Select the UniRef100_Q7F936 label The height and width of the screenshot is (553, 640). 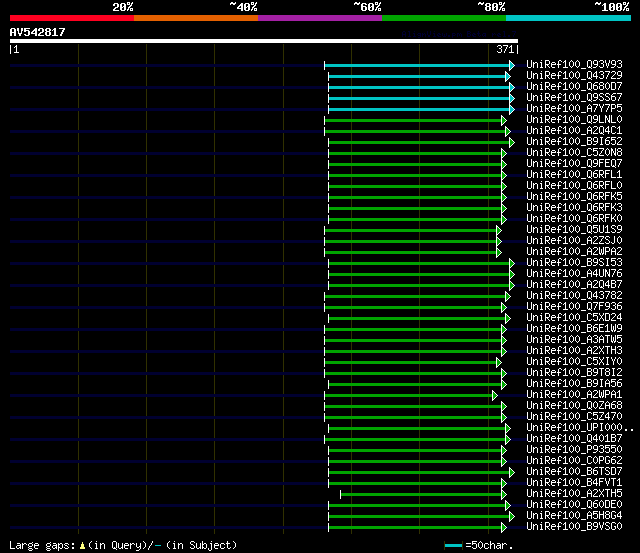click(574, 307)
